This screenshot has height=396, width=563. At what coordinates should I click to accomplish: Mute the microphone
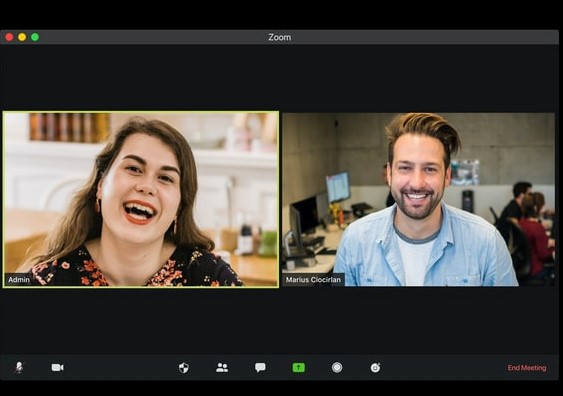[x=19, y=367]
